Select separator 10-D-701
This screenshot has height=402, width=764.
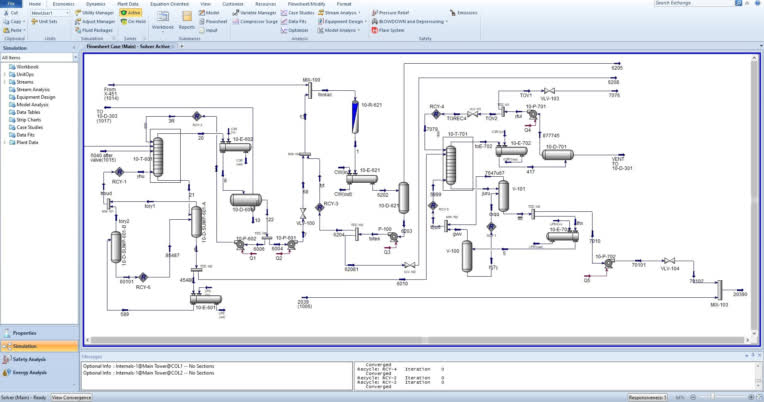[558, 155]
